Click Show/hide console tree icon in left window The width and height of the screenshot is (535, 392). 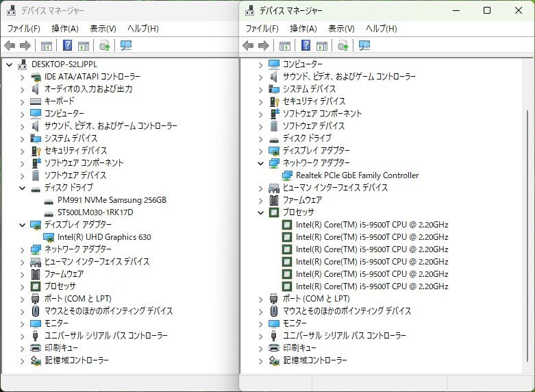click(47, 45)
